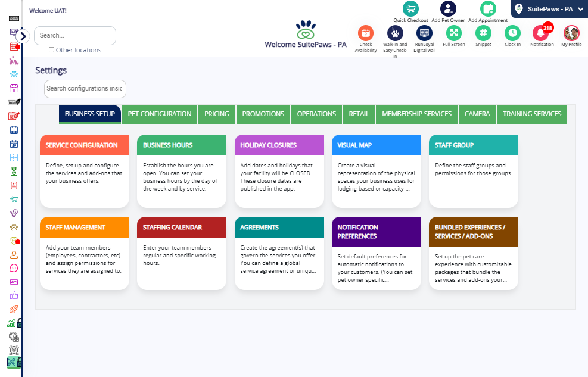Click the Add Appointment icon
Image resolution: width=588 pixels, height=377 pixels.
click(488, 8)
